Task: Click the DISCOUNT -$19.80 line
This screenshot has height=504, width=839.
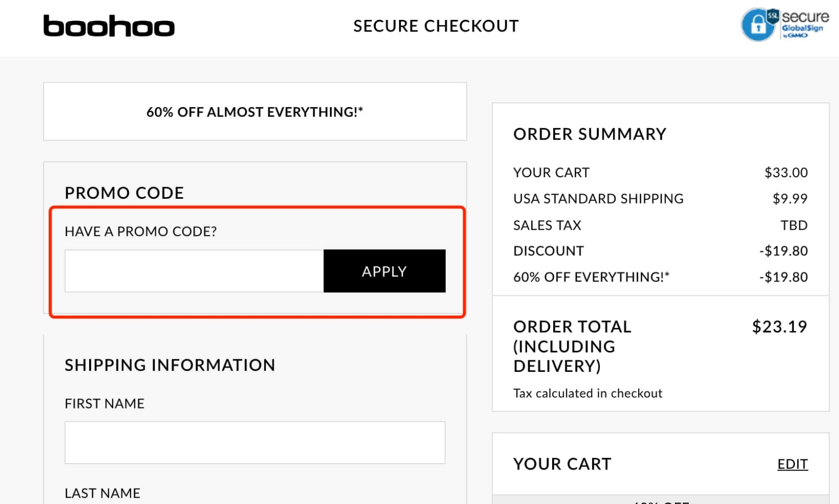Action: point(655,251)
